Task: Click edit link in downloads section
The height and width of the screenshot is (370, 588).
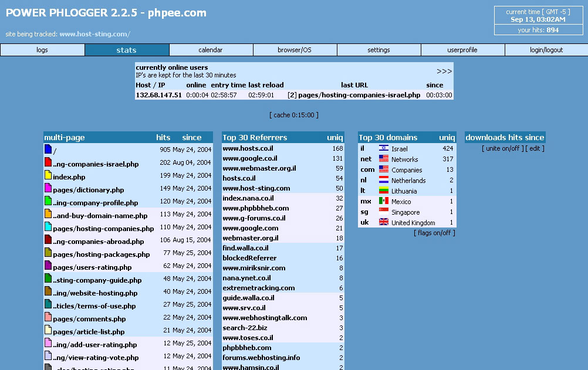Action: [x=535, y=148]
